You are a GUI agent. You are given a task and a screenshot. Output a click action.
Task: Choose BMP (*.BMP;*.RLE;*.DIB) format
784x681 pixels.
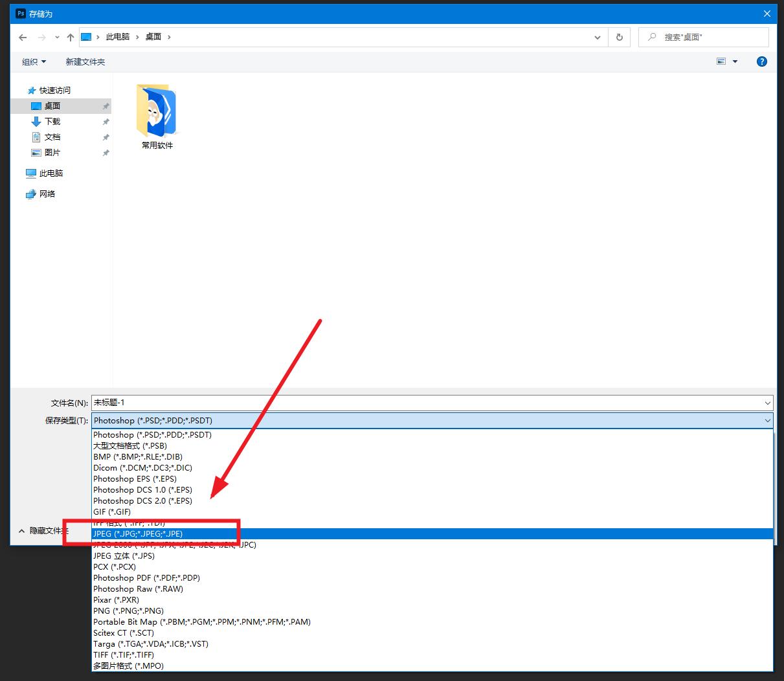(x=432, y=457)
